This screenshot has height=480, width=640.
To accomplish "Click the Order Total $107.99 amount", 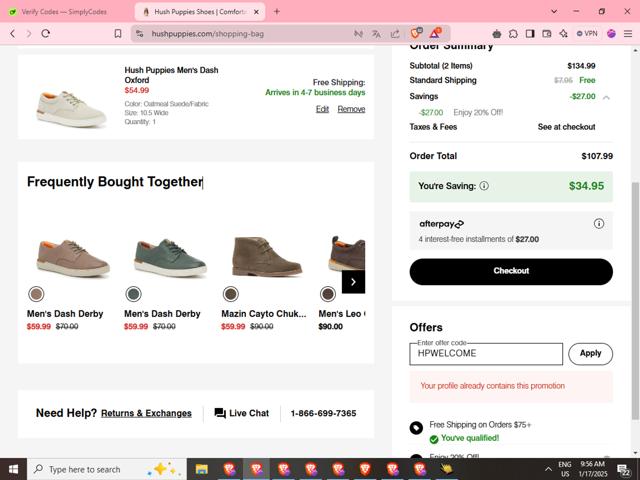I will click(x=597, y=156).
